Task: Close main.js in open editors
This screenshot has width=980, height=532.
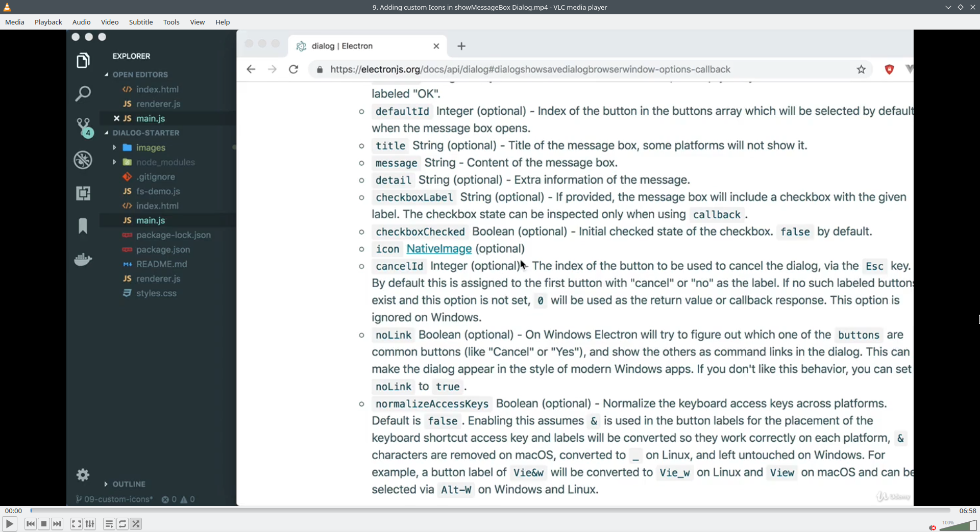Action: tap(116, 118)
